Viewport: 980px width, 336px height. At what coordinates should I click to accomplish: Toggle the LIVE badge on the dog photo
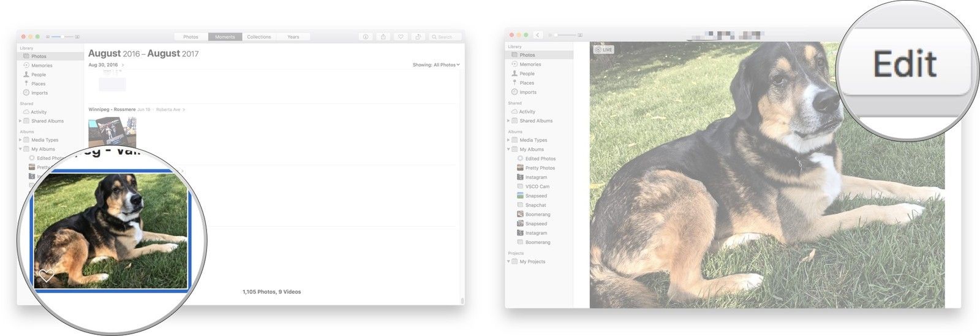point(603,50)
